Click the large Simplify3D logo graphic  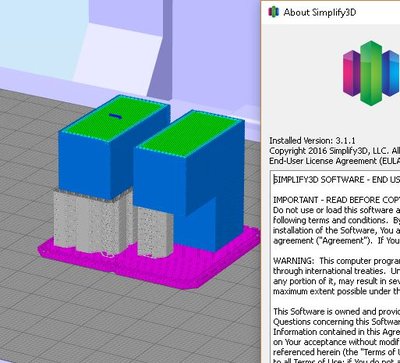coord(371,73)
